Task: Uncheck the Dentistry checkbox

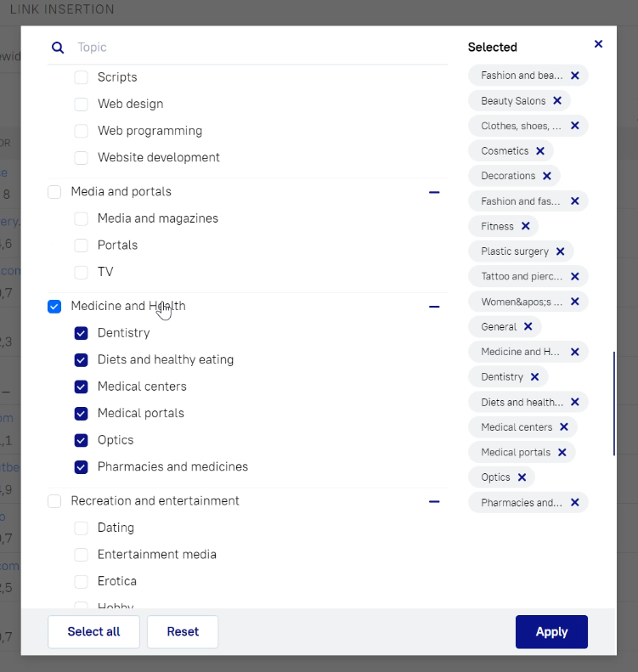Action: pyautogui.click(x=81, y=333)
